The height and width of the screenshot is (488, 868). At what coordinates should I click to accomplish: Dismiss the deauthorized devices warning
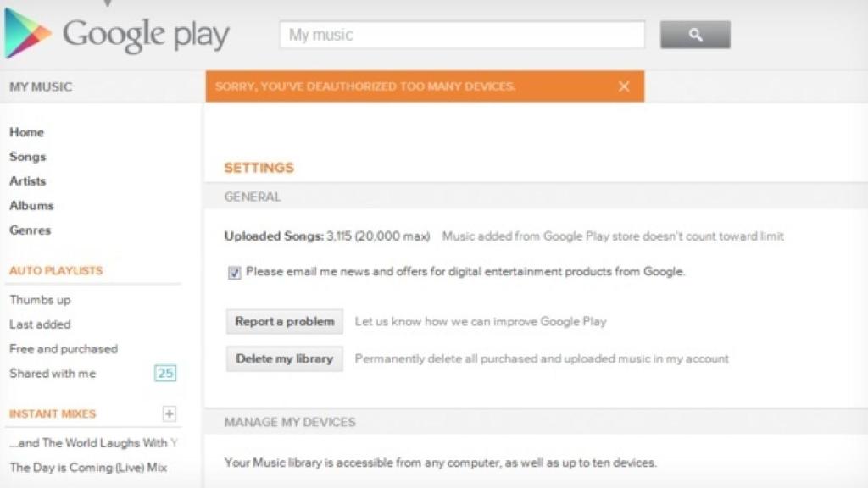624,86
